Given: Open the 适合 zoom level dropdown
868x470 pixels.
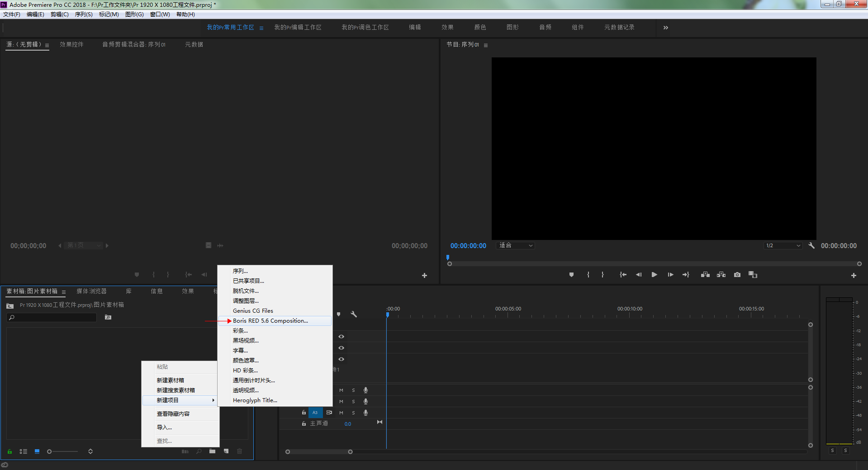Looking at the screenshot, I should tap(516, 245).
